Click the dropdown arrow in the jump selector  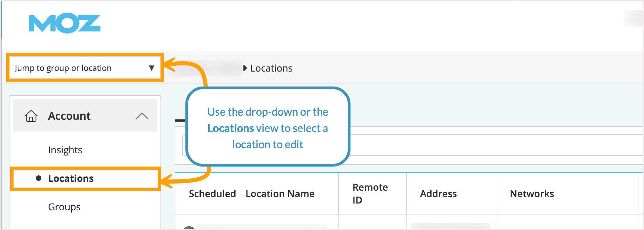[x=151, y=68]
